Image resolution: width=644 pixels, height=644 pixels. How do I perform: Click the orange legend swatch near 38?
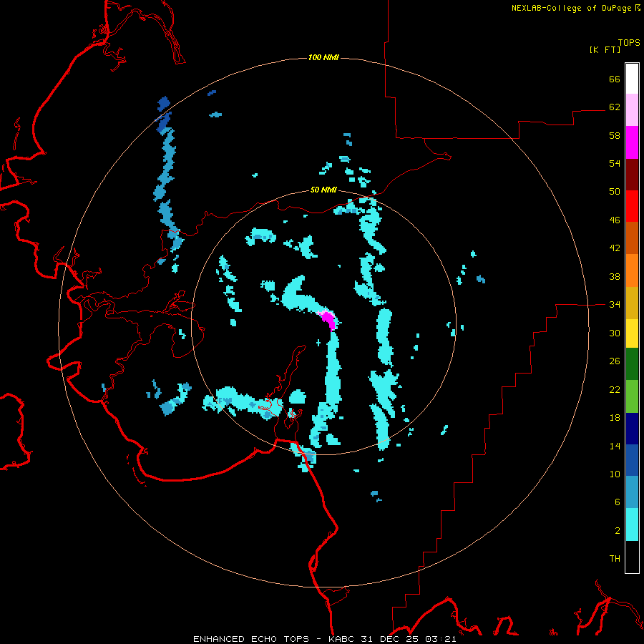pyautogui.click(x=632, y=270)
